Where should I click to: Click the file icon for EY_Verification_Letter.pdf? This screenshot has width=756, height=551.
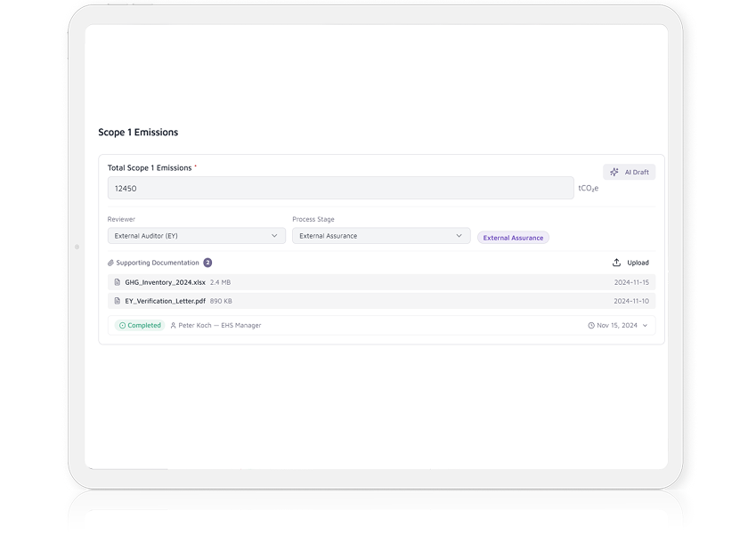118,301
